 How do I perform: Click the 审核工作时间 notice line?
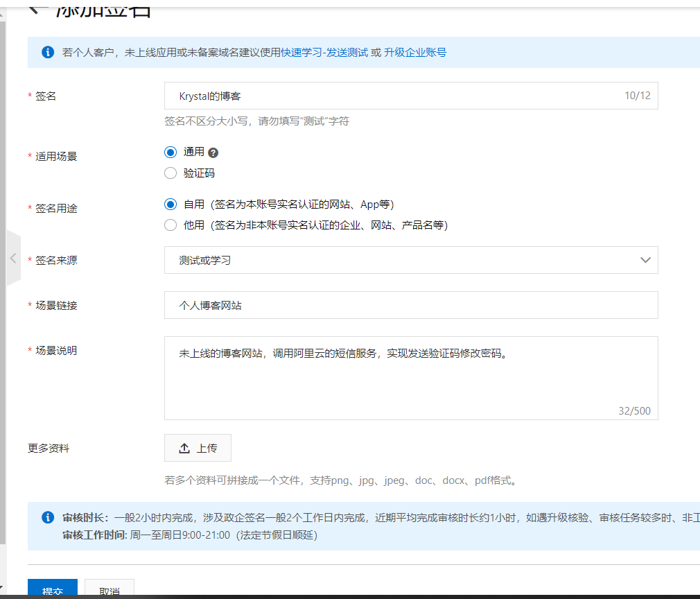[190, 535]
